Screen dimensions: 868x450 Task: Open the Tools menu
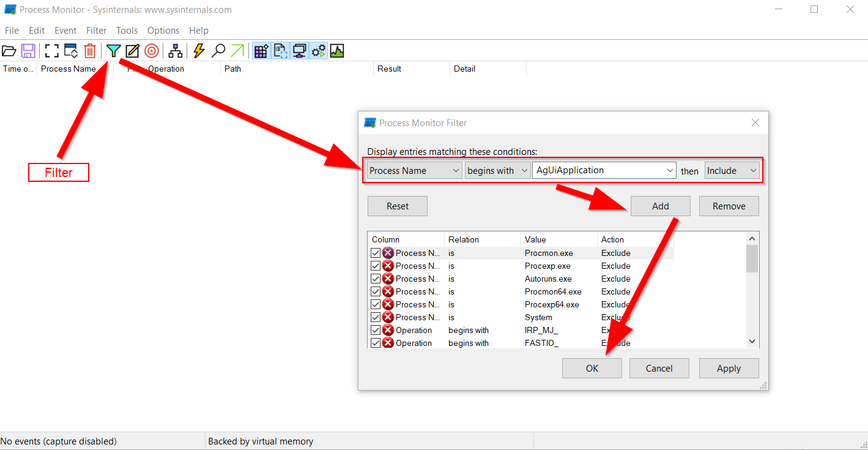pos(127,31)
